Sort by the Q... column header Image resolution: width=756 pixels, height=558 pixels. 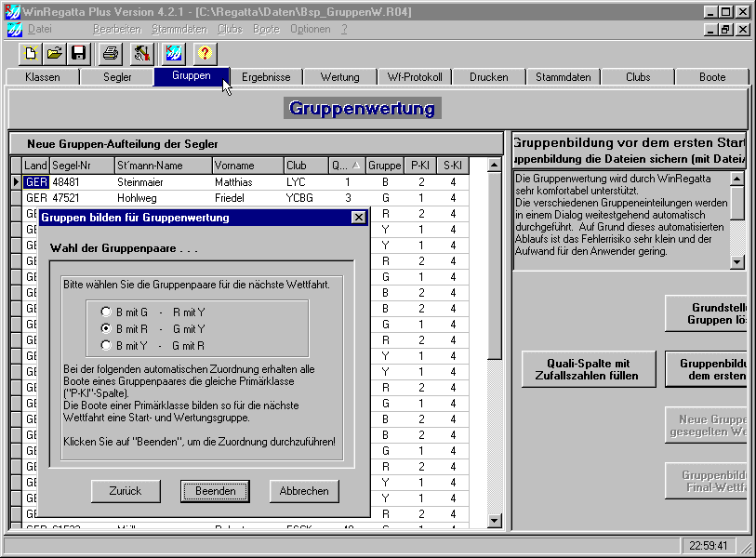(347, 166)
